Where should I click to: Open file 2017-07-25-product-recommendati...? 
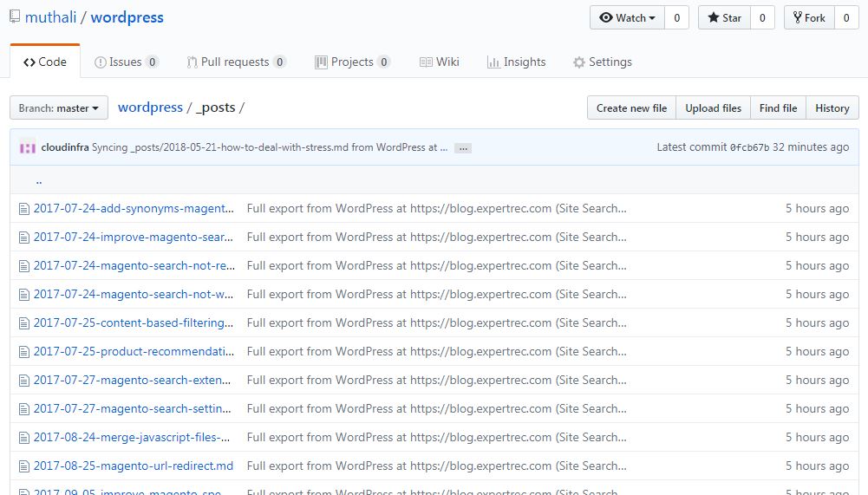(x=134, y=352)
